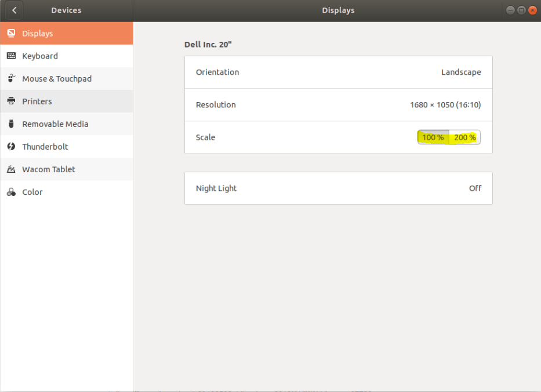Select the Displays sidebar icon
Viewport: 541px width, 392px height.
10,33
